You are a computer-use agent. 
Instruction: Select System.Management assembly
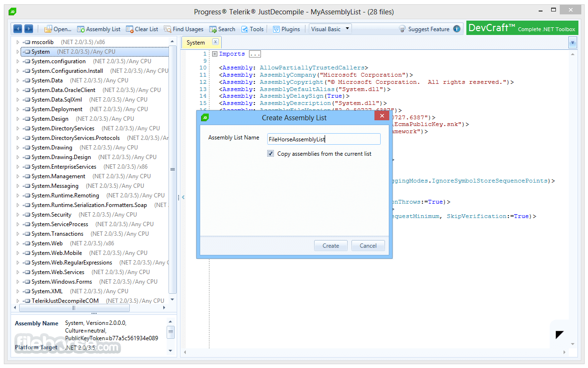(x=58, y=176)
